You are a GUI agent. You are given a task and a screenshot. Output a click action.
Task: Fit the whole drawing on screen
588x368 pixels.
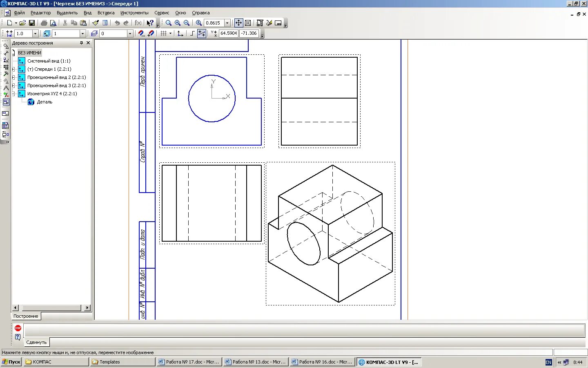pos(248,23)
